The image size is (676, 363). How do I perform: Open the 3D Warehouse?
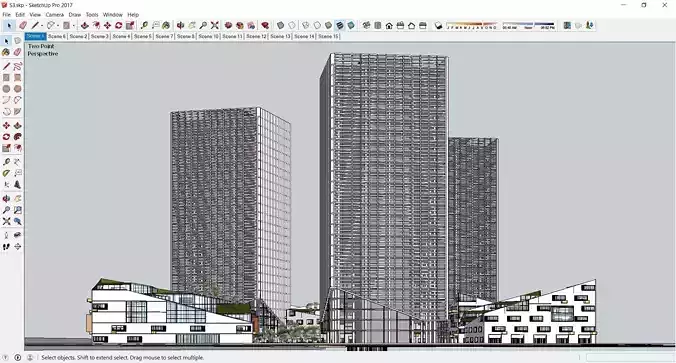(228, 25)
